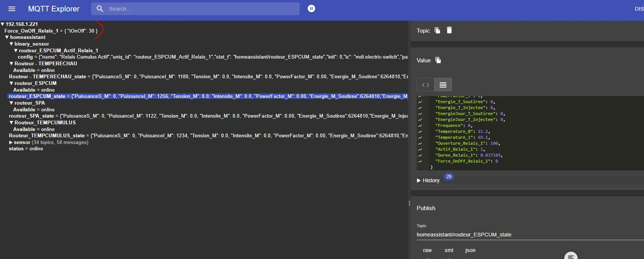The image size is (644, 259).
Task: Click the MQTT Explorer title
Action: point(54,9)
